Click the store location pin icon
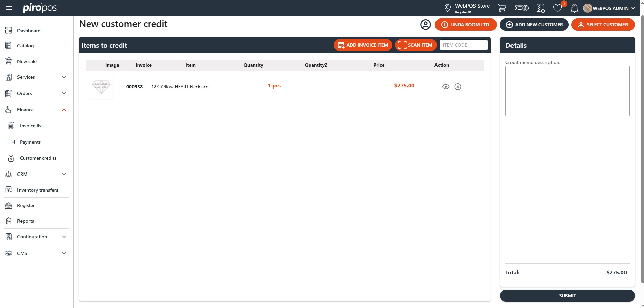644x308 pixels. (447, 8)
